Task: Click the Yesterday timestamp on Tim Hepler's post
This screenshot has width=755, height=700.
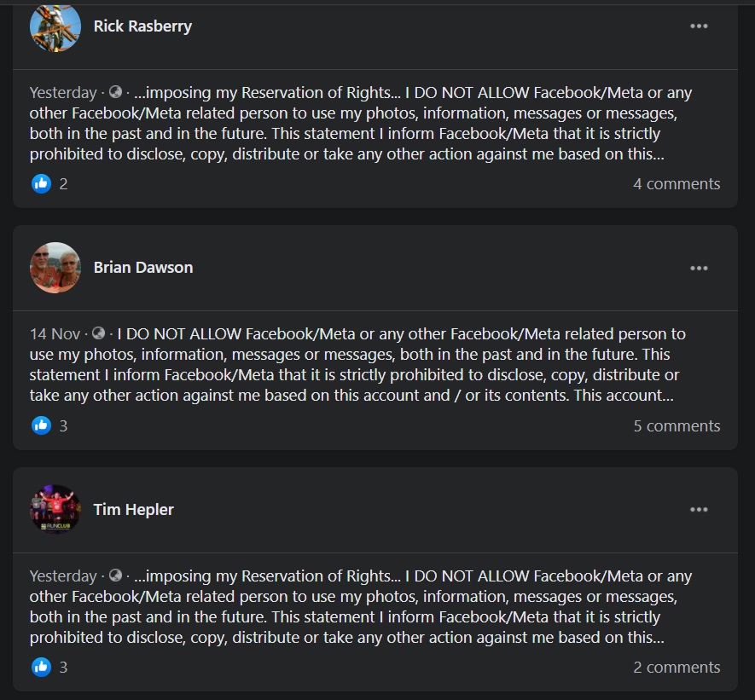Action: point(63,576)
